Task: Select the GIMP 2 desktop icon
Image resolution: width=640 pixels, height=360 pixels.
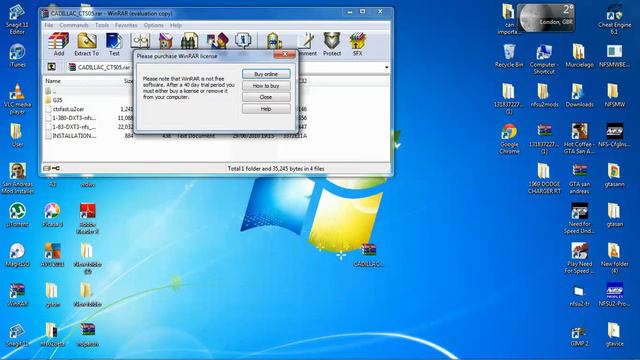Action: pos(579,337)
